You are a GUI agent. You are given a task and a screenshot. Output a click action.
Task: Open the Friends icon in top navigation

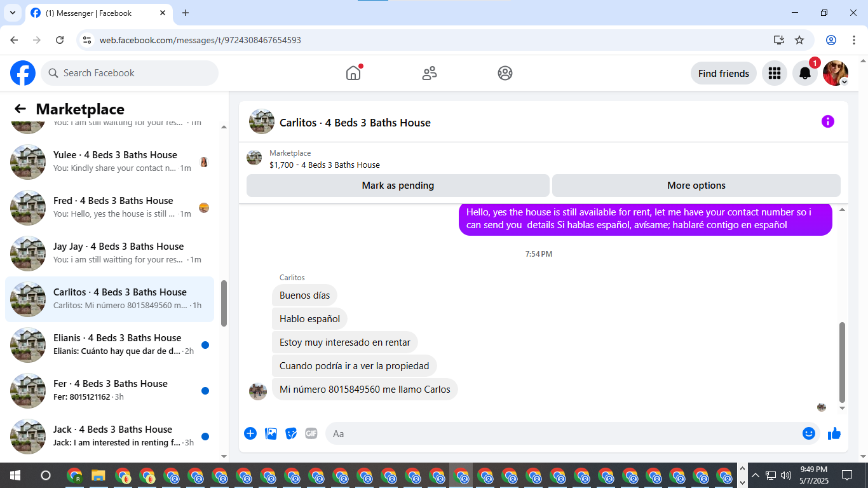point(430,73)
